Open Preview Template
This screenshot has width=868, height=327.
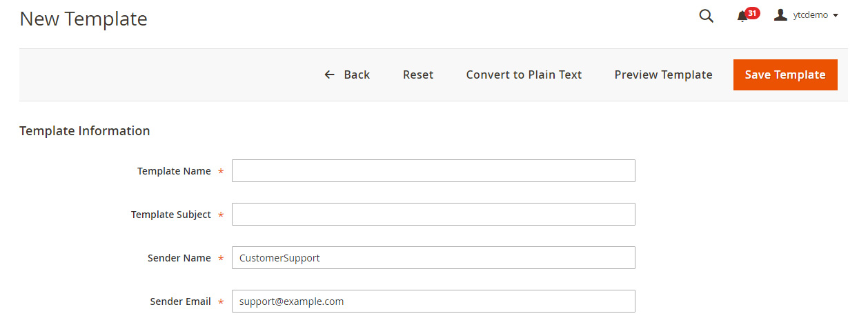(x=664, y=75)
